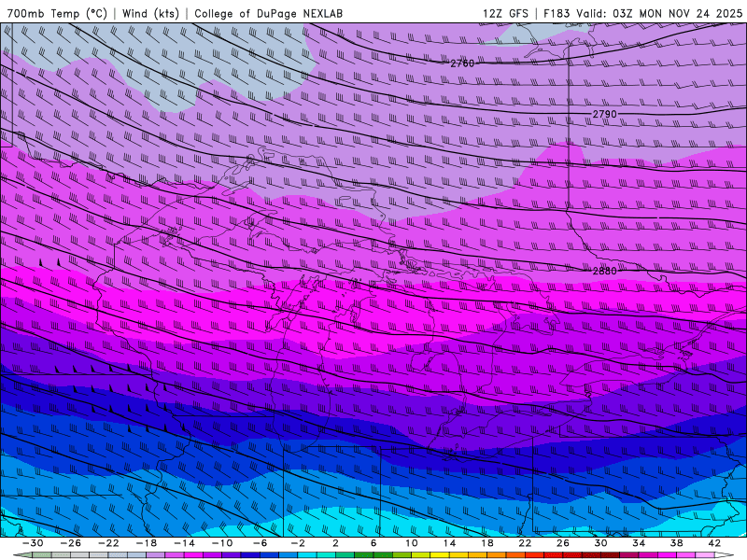Click the colorbar tick label reading 42
The height and width of the screenshot is (560, 747).
point(714,543)
